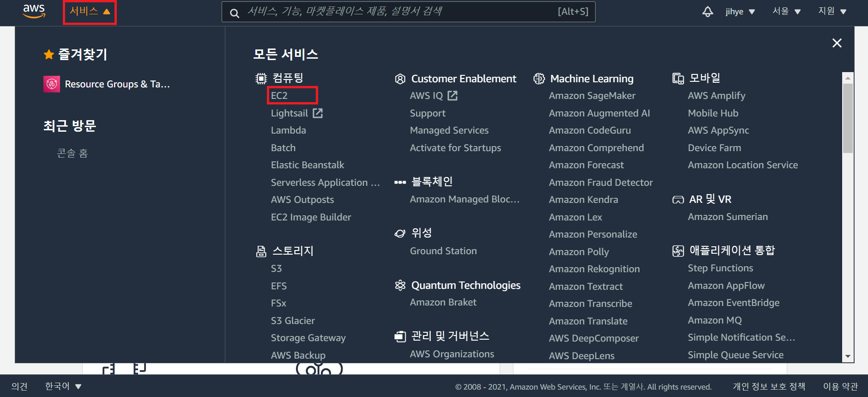Screen dimensions: 868x397
Task: Open Storage Gateway
Action: [x=308, y=338]
